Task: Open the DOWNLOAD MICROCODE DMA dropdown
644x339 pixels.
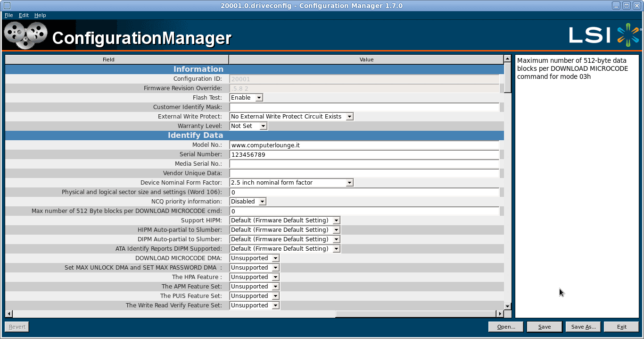Action: click(274, 258)
